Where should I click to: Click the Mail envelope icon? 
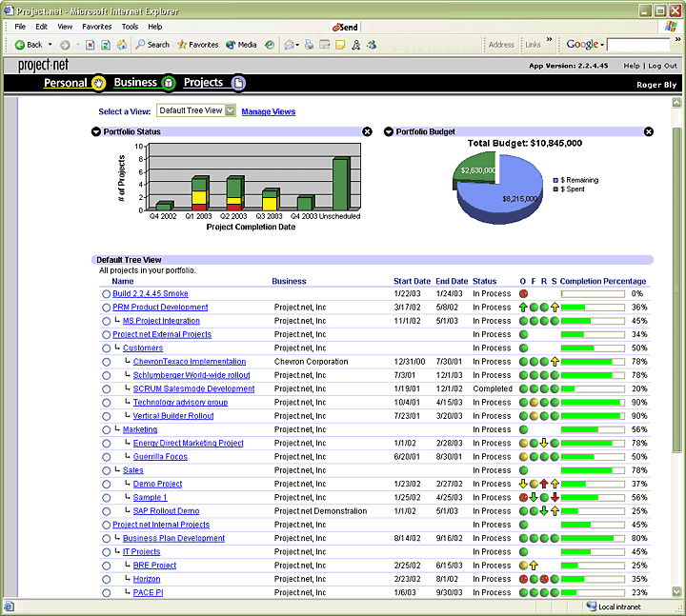289,45
